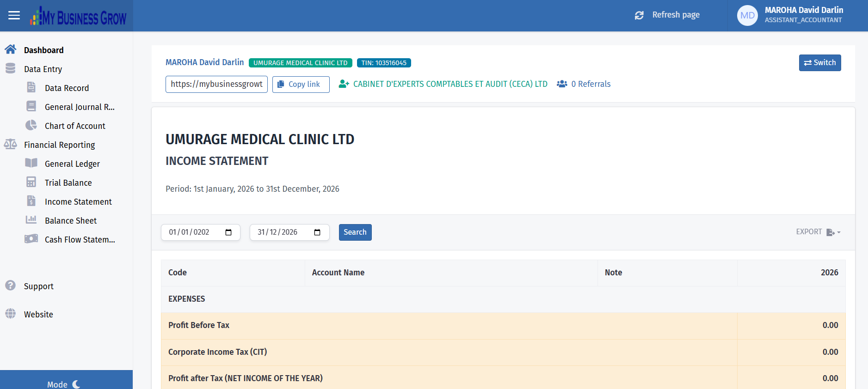Click the Refresh page icon
868x389 pixels.
click(x=639, y=15)
